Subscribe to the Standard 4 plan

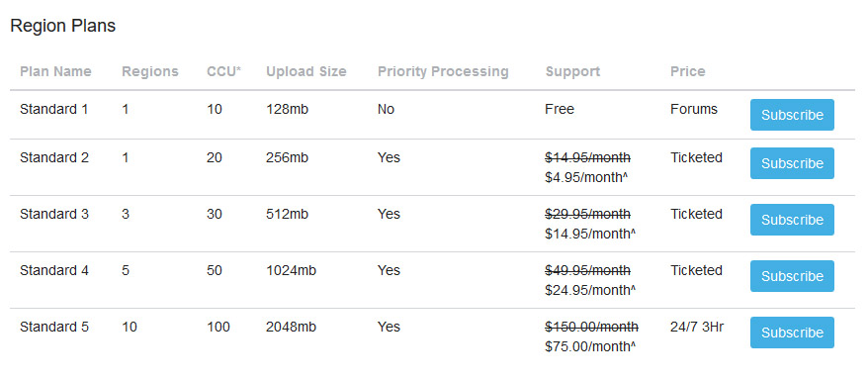point(792,276)
